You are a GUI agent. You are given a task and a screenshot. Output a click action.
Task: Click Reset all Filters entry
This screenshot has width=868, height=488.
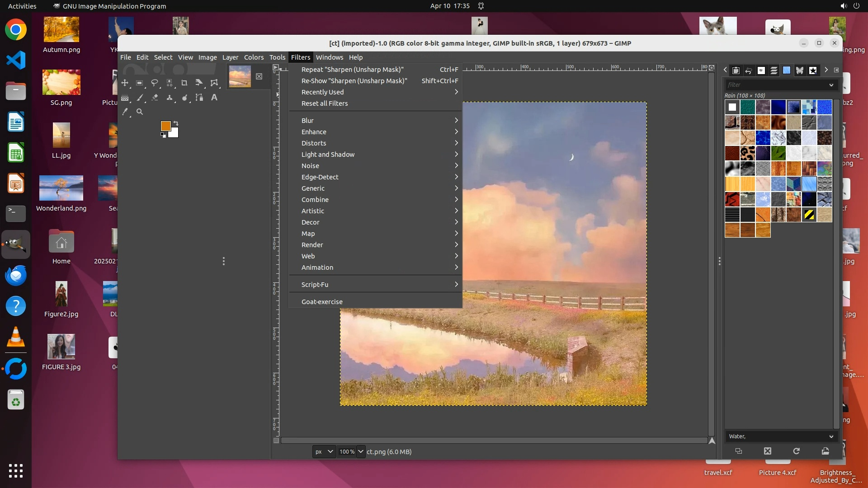point(324,103)
